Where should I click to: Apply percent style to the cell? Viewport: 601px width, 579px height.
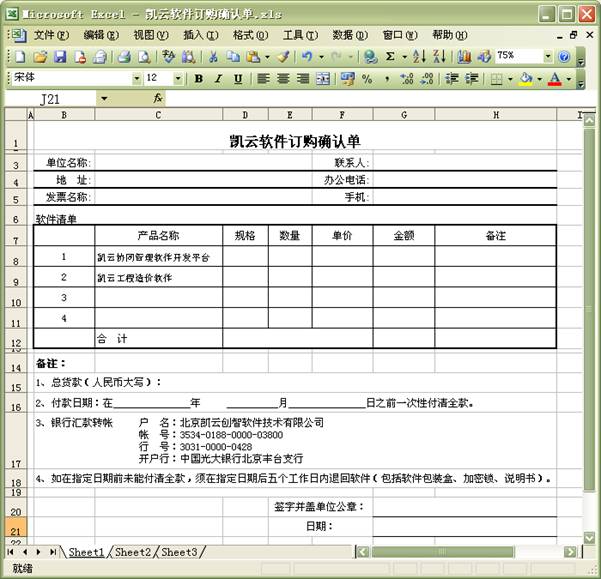click(x=367, y=79)
